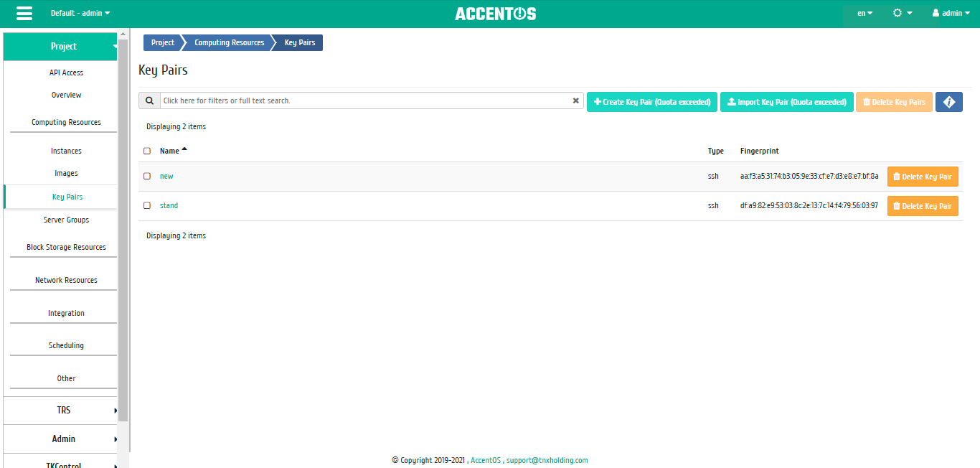Delete the key pair named new
Screen dimensions: 980x468
[x=923, y=177]
